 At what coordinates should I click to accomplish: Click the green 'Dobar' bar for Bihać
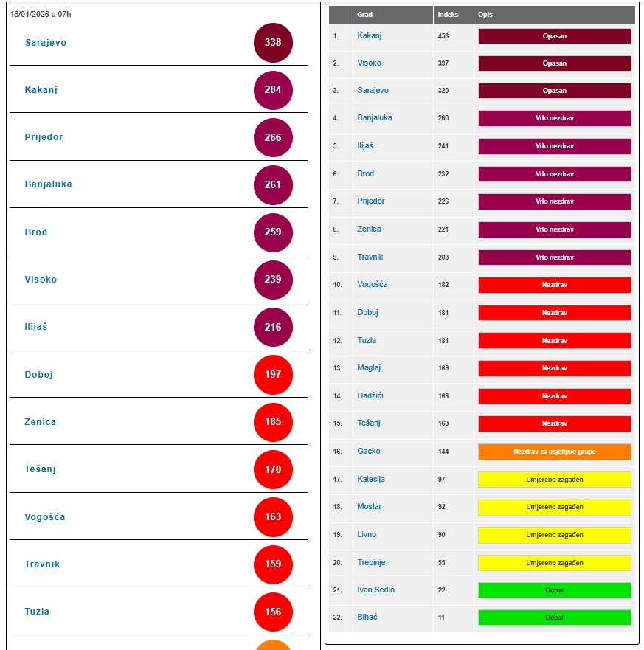click(554, 618)
